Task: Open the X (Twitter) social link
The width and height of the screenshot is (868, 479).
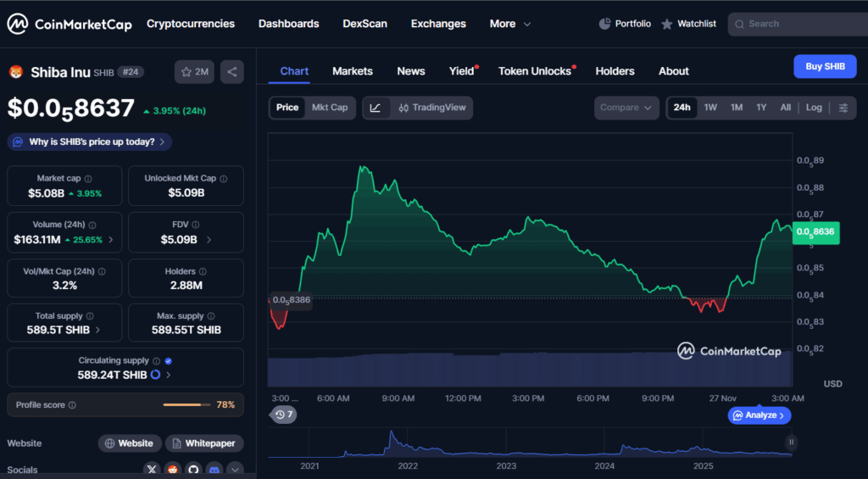Action: (152, 469)
